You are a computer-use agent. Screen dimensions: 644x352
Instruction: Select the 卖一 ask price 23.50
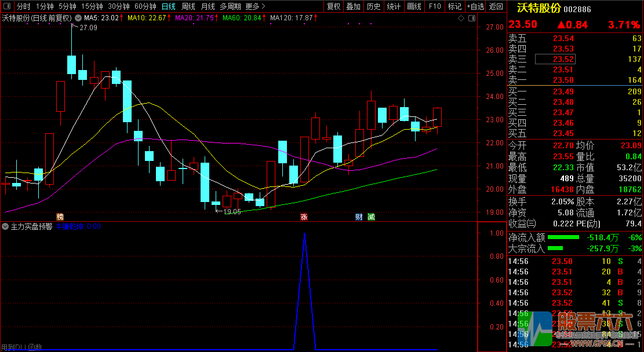[x=563, y=80]
